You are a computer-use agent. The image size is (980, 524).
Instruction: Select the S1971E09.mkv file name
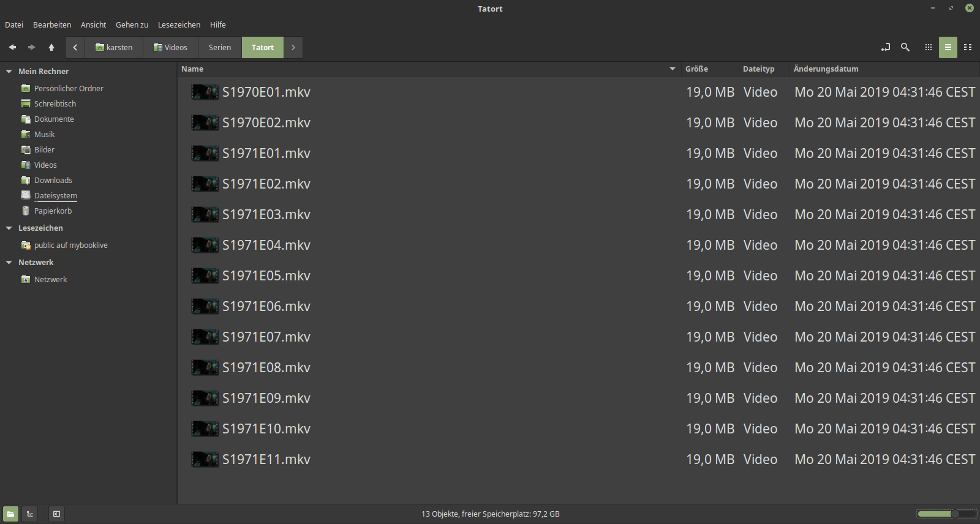coord(266,398)
